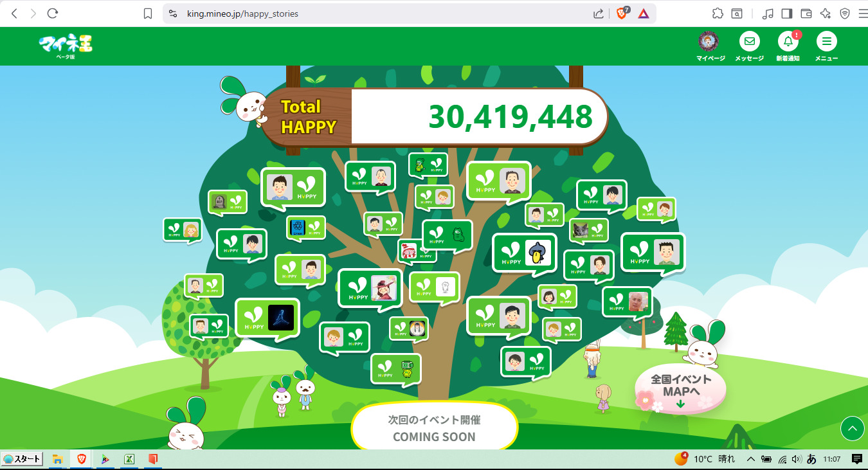Open Brave Rewards triangle icon
This screenshot has height=470, width=868.
pyautogui.click(x=643, y=14)
